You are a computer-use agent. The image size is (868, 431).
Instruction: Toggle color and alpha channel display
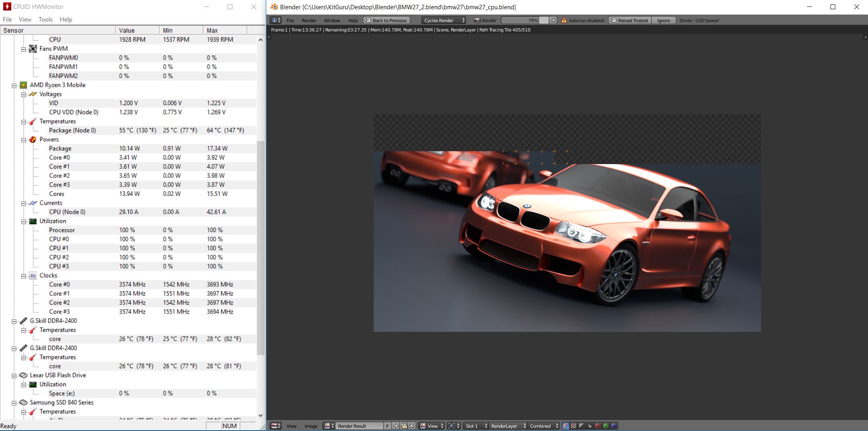coord(566,426)
